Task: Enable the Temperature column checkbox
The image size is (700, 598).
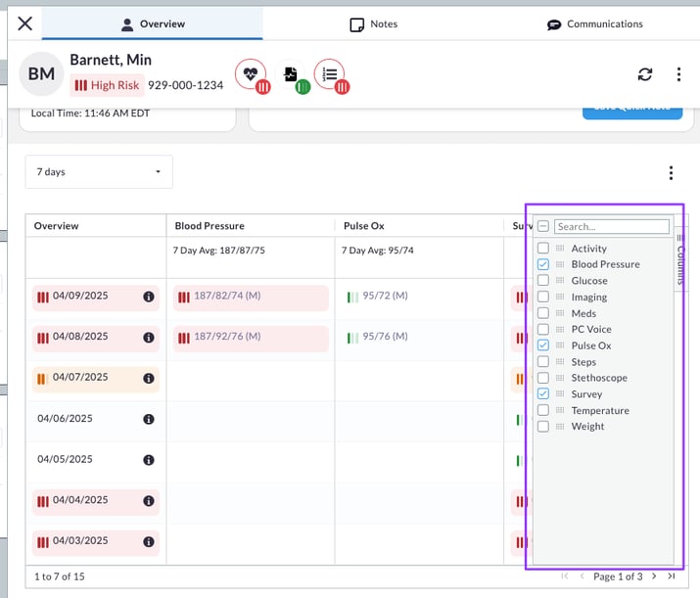Action: pyautogui.click(x=542, y=410)
